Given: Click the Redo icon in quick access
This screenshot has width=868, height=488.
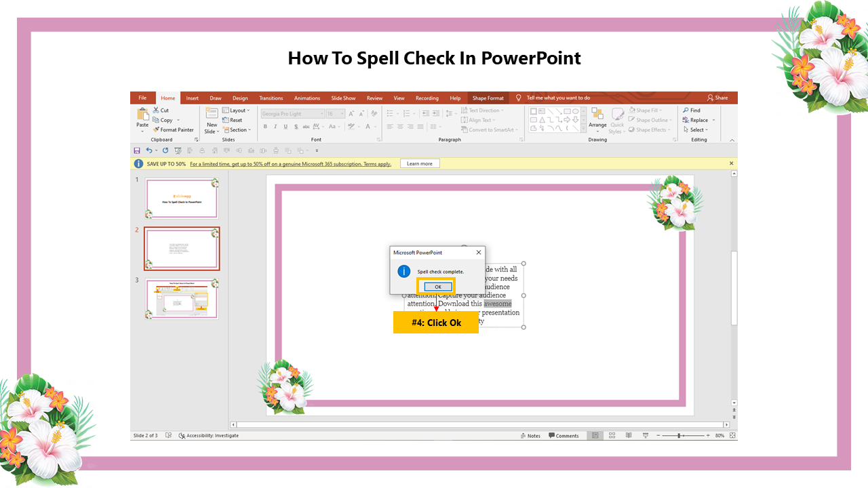Looking at the screenshot, I should coord(165,150).
